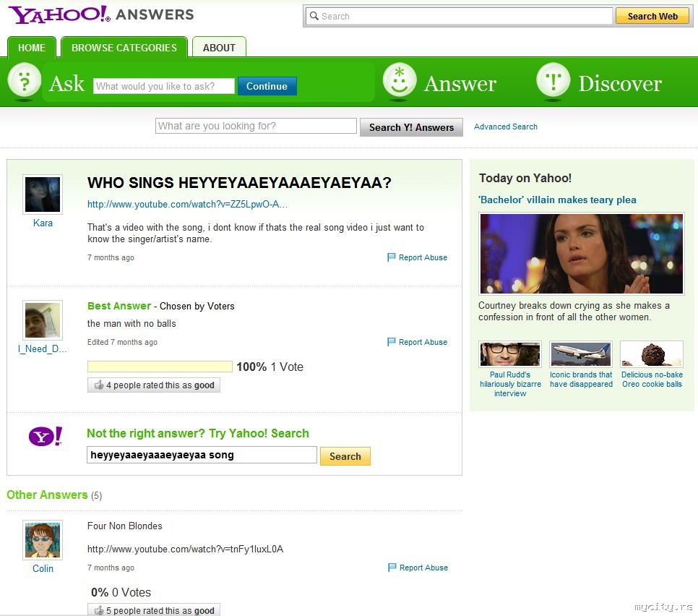The width and height of the screenshot is (698, 616).
Task: Open the Advanced Search link
Action: [x=505, y=127]
